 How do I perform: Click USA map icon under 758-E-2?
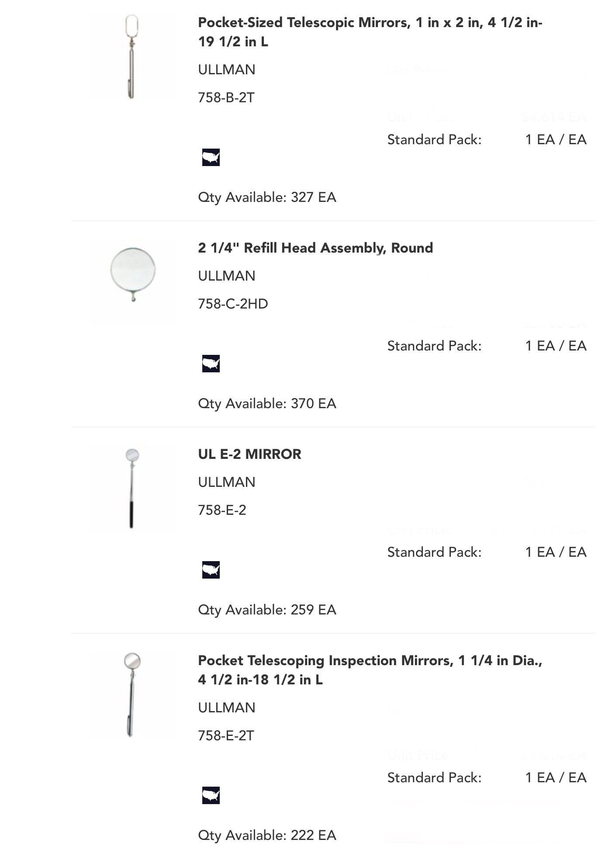click(x=211, y=570)
